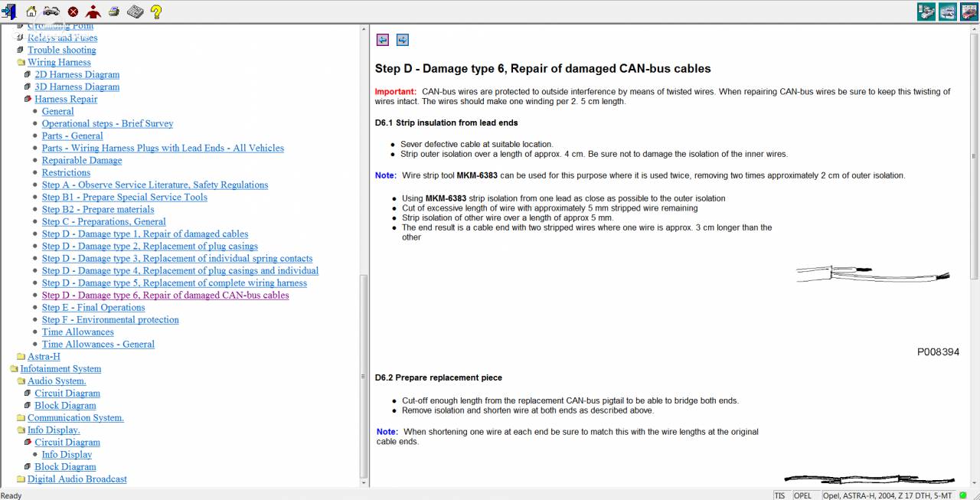Open Parts - General link
The image size is (980, 500).
coord(73,136)
